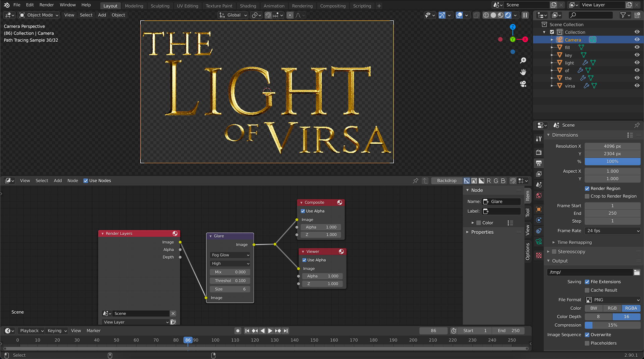Viewport: 644px width, 359px height.
Task: Open the Active Tool settings tab
Action: (x=539, y=138)
